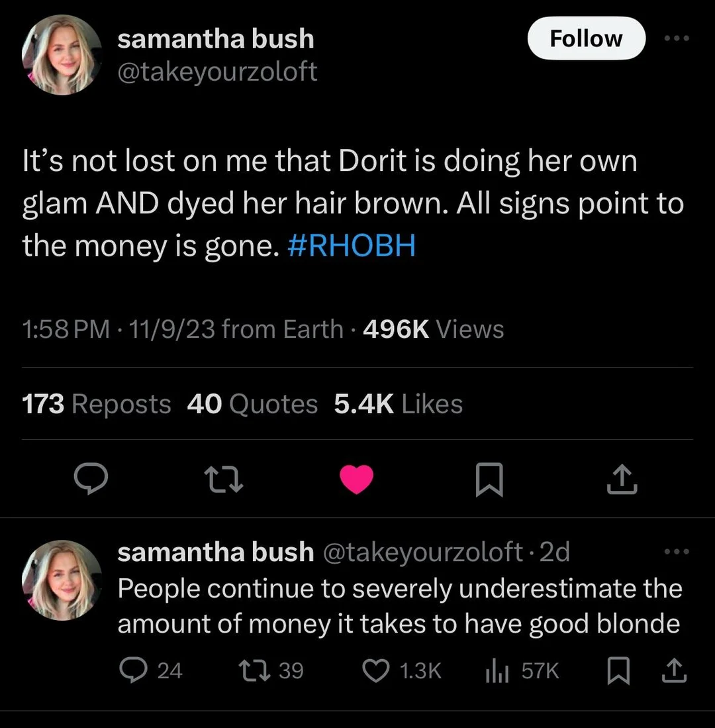The width and height of the screenshot is (715, 728).
Task: Follow samantha bush
Action: 586,38
